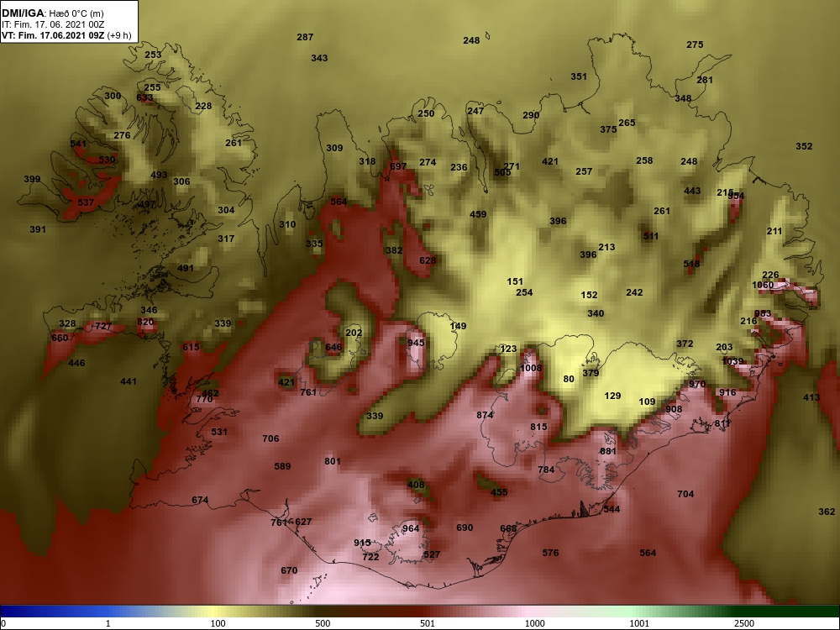Click the map value 413
Screen dimensions: 840x630
pos(811,397)
